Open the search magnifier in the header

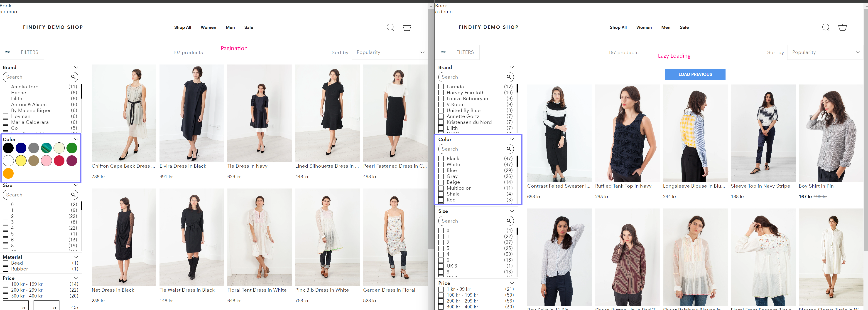coord(390,27)
